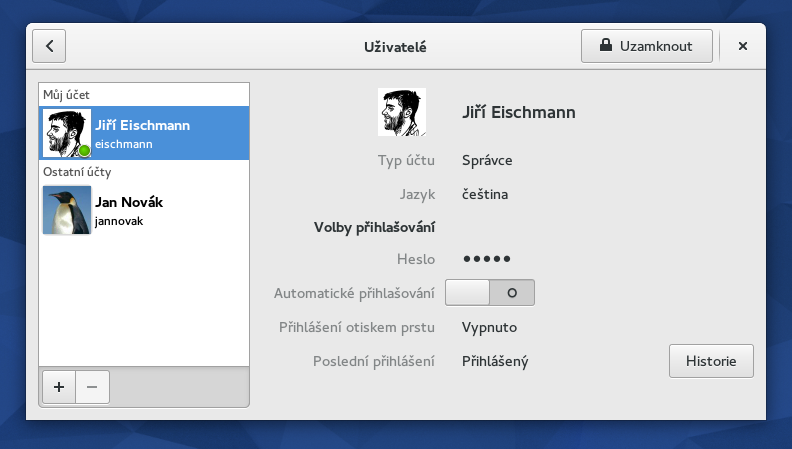Click Jan Novák's penguin avatar
This screenshot has height=449, width=792.
coord(67,210)
